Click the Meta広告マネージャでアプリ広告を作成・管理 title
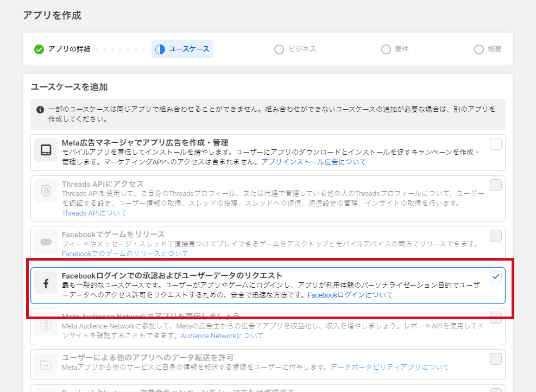This screenshot has height=392, width=536. 145,142
